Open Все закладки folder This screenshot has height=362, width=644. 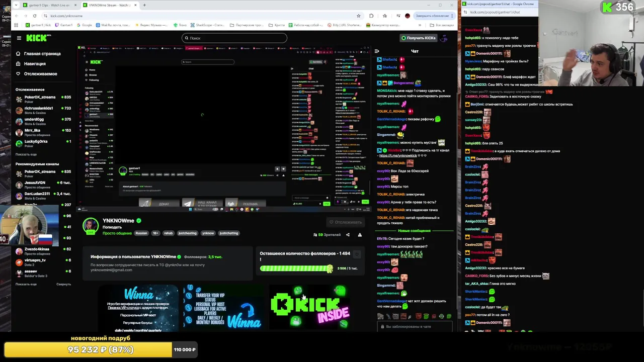(442, 25)
